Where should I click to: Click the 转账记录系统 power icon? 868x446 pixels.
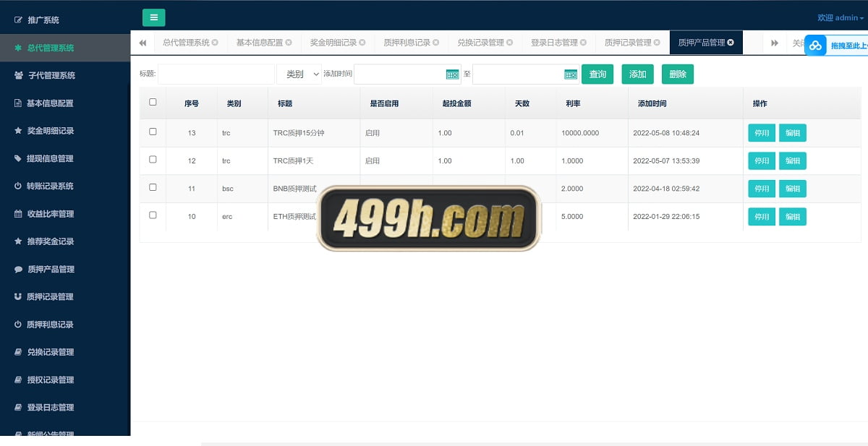[x=18, y=186]
